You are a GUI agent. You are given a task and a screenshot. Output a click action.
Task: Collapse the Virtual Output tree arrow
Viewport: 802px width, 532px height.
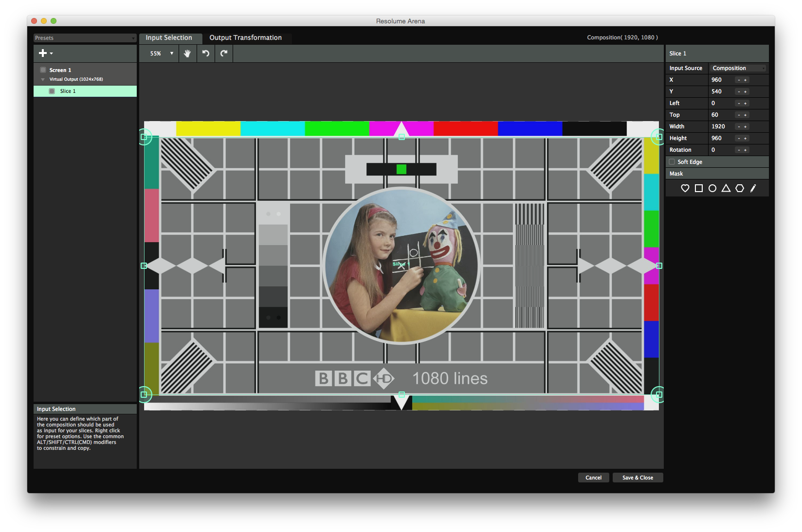click(x=43, y=79)
